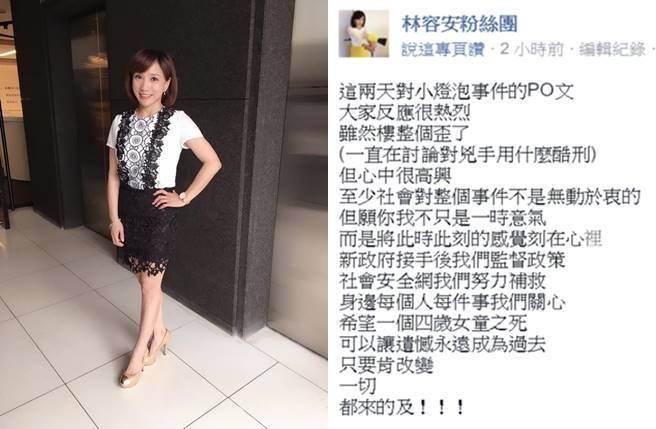The image size is (656, 429).
Task: Click the 說這專頁讚 like-page link
Action: click(x=443, y=49)
